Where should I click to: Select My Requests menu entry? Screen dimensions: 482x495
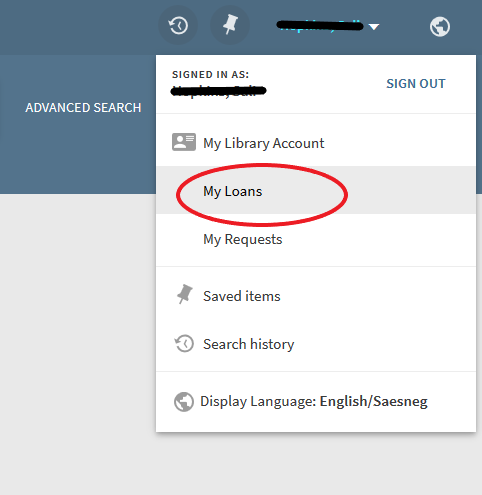(316, 239)
